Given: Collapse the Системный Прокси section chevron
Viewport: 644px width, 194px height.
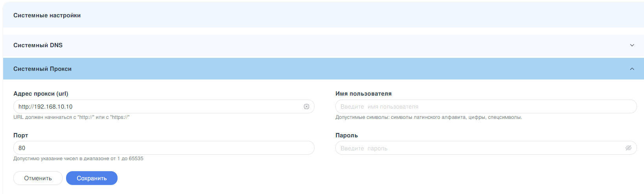Looking at the screenshot, I should tap(632, 69).
